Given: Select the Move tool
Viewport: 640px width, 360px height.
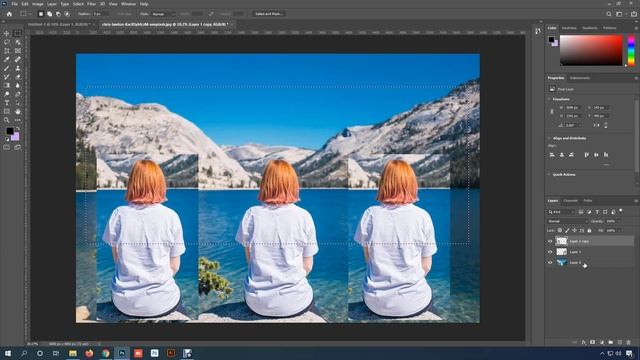Looking at the screenshot, I should pos(7,33).
